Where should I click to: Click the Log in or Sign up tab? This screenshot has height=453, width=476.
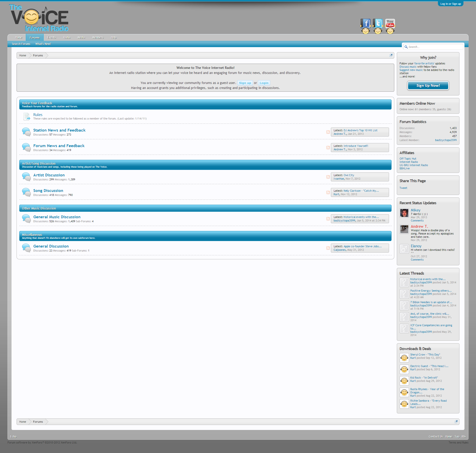point(450,4)
